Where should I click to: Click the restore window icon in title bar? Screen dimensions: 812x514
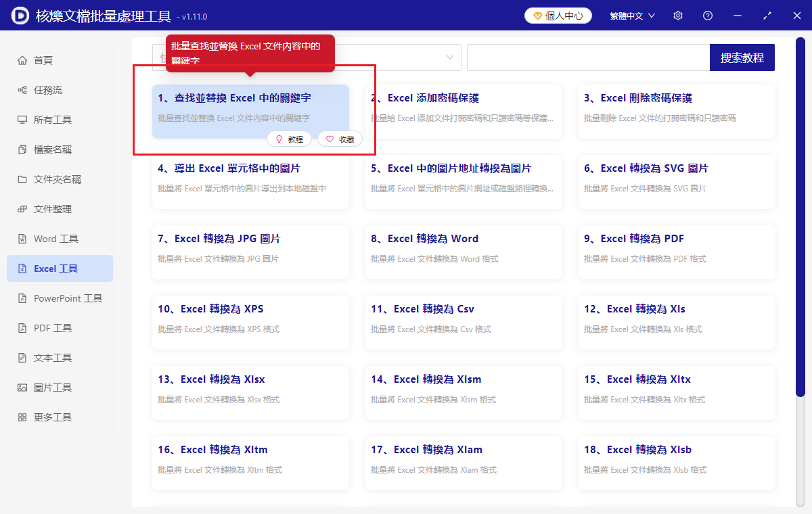pos(767,16)
